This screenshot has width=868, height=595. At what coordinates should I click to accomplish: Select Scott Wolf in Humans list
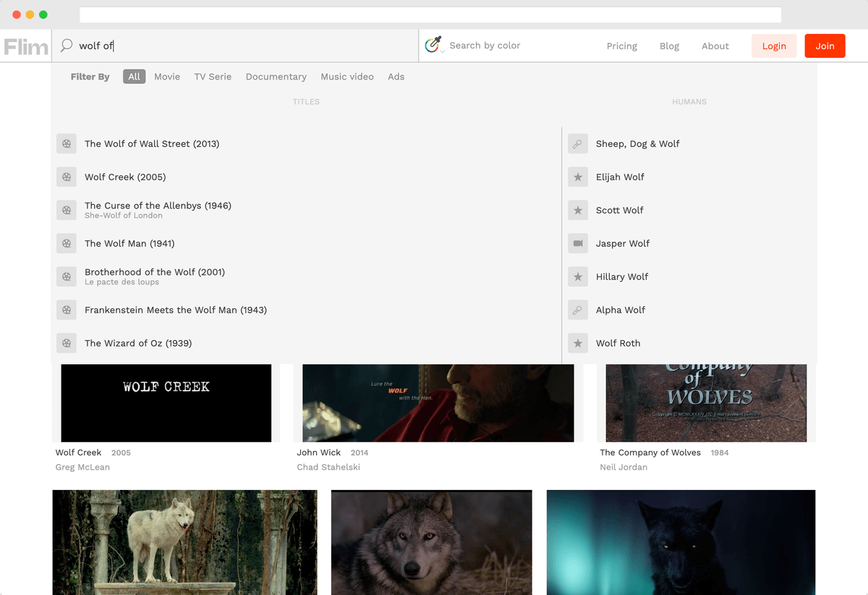[x=620, y=210]
